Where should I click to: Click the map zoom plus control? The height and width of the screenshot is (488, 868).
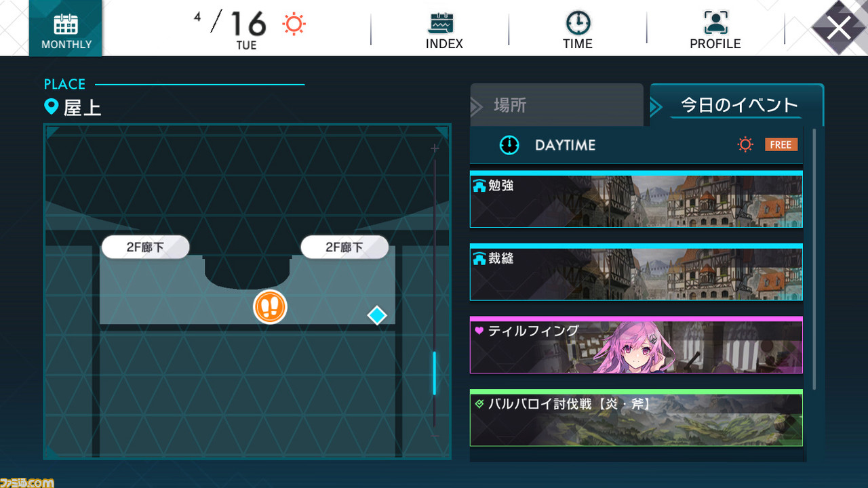pos(435,148)
